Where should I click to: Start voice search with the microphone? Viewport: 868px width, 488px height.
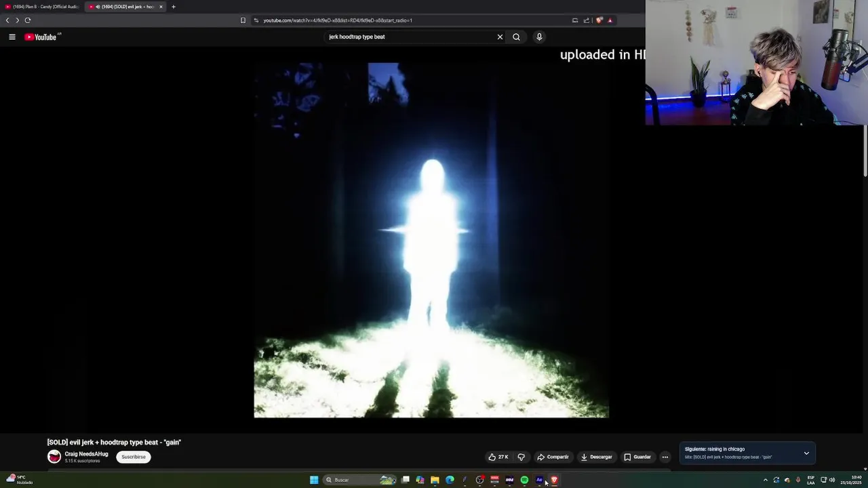tap(539, 37)
